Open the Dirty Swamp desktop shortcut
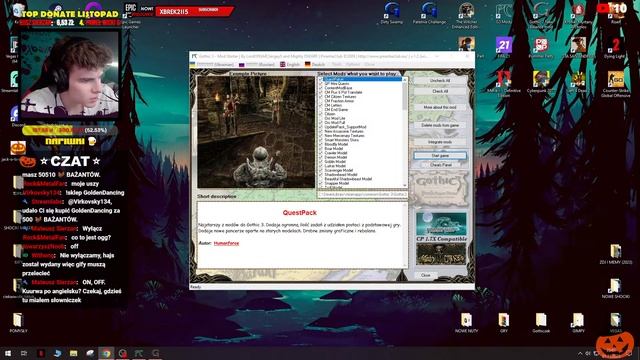 [x=391, y=13]
